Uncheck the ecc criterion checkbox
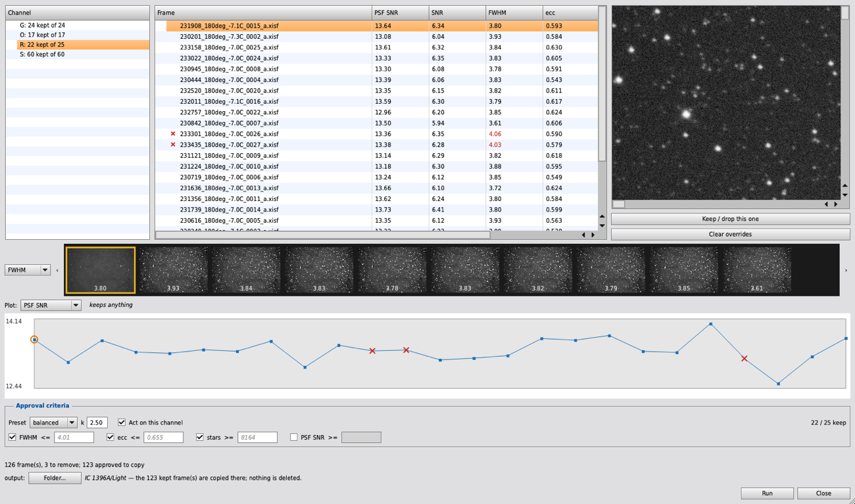855x504 pixels. pyautogui.click(x=110, y=438)
